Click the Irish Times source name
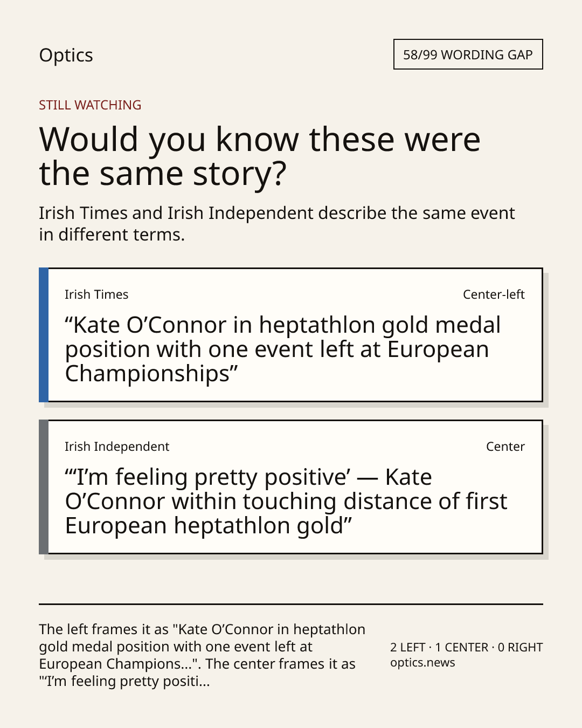This screenshot has width=582, height=728. 96,294
